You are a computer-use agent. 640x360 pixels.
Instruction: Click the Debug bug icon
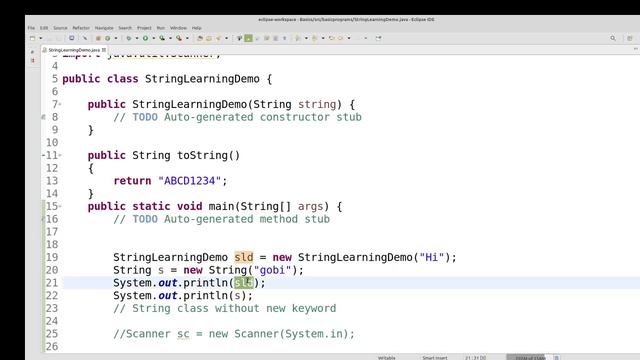129,38
